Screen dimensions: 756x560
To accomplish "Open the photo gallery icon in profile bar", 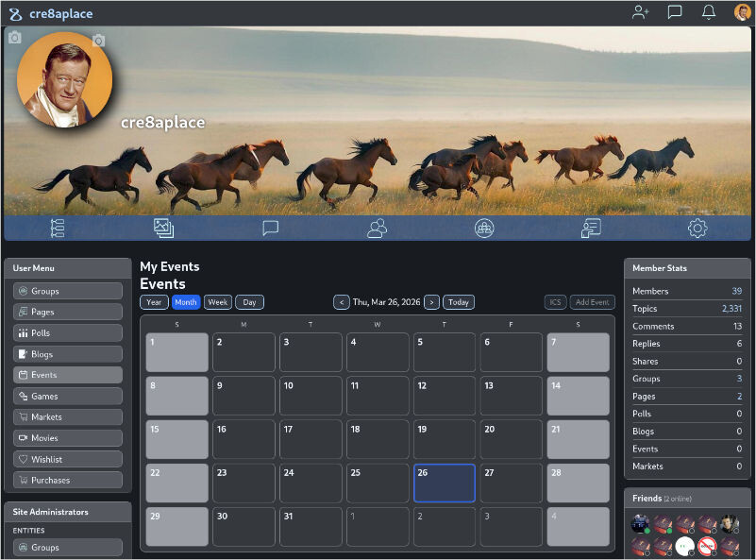I will click(x=164, y=228).
